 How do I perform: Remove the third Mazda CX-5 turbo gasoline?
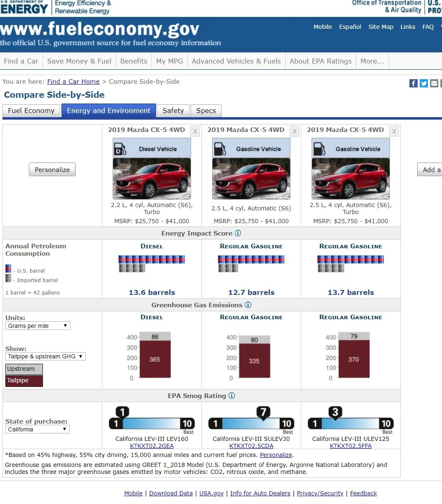click(x=394, y=132)
